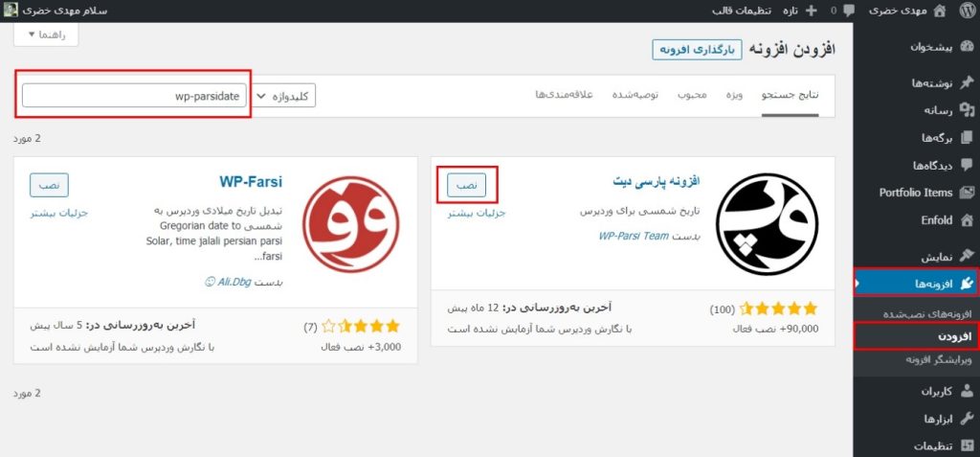Click the plus icon next to تازه
This screenshot has width=980, height=457.
click(812, 11)
